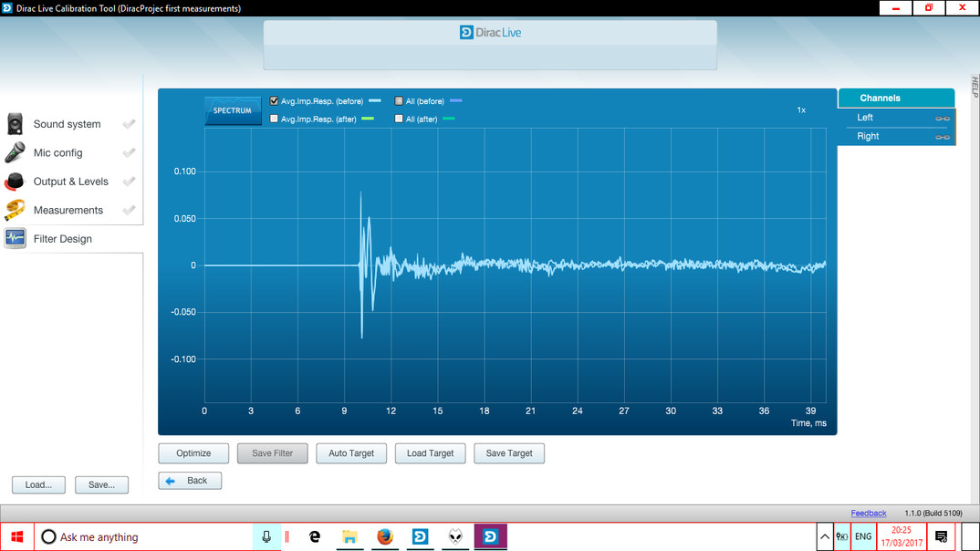The width and height of the screenshot is (980, 551).
Task: Switch to the Measurements step
Action: [68, 210]
